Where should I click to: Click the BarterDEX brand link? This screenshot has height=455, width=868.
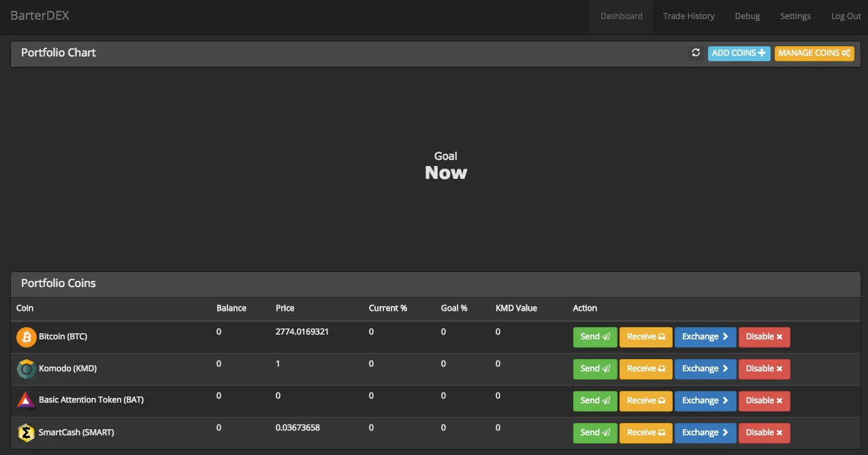(40, 16)
